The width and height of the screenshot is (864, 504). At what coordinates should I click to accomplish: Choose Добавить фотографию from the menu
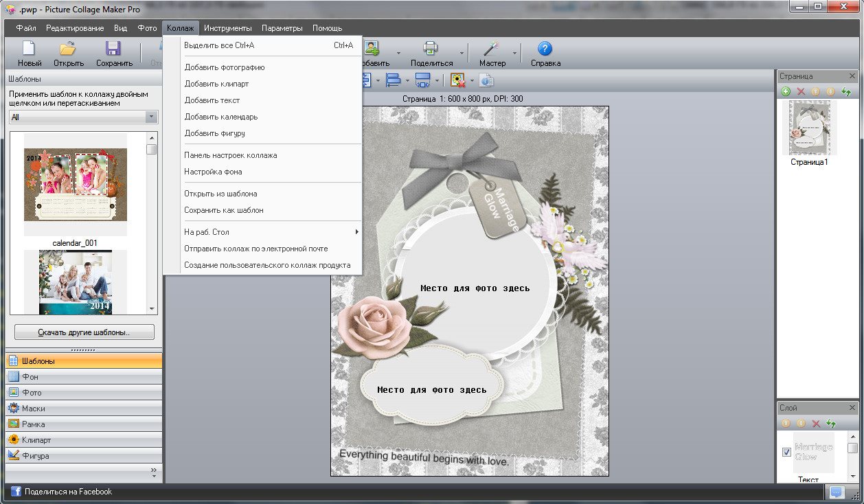tap(225, 67)
